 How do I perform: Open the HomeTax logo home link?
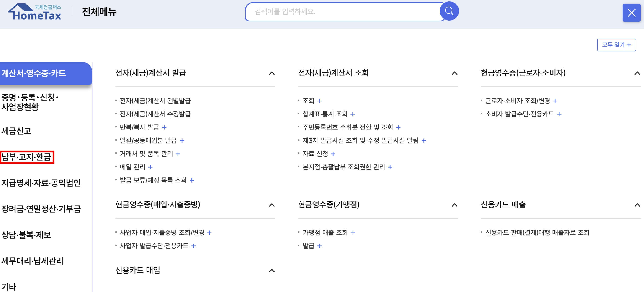35,12
